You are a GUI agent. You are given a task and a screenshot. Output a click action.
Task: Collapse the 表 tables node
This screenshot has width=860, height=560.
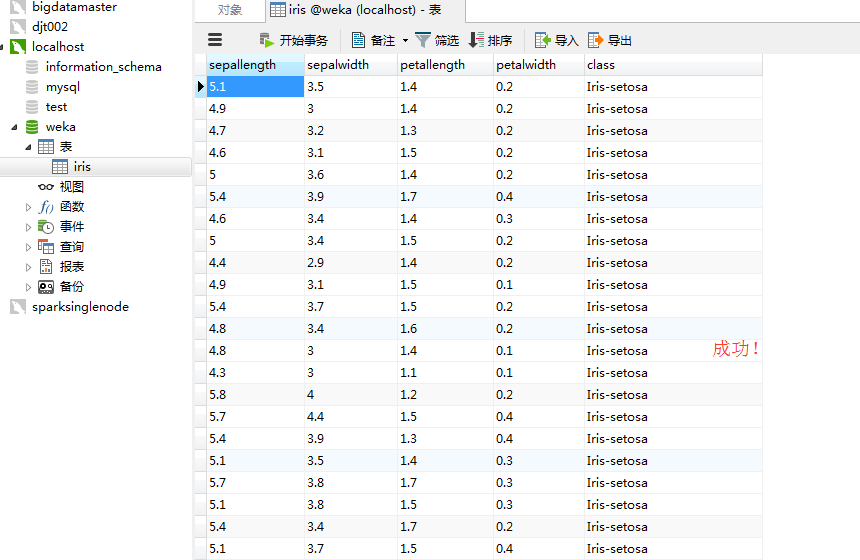[28, 147]
